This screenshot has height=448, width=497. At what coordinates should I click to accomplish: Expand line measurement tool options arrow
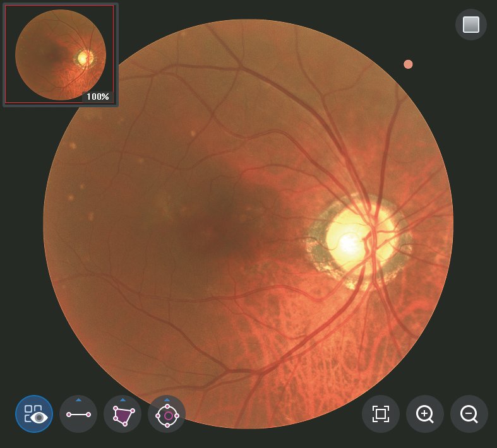78,400
